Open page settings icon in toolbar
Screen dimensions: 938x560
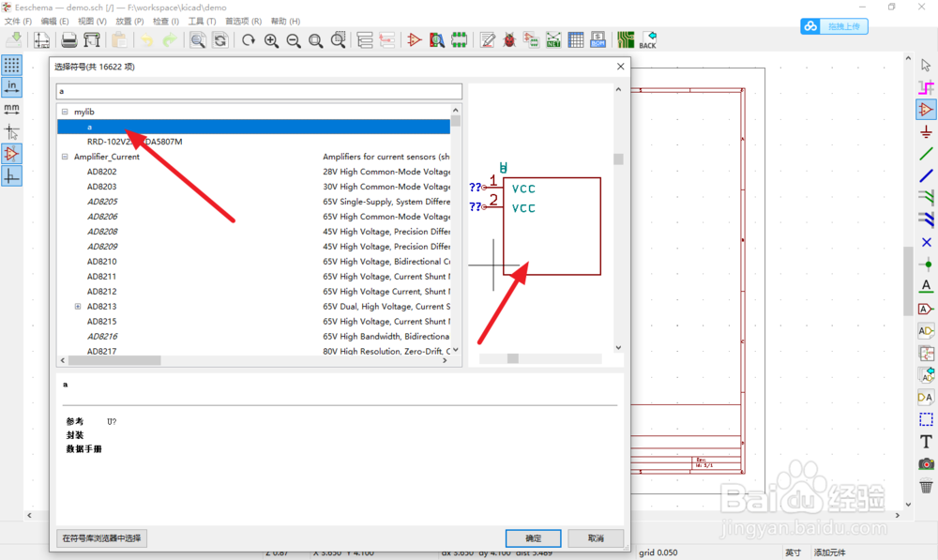[42, 40]
